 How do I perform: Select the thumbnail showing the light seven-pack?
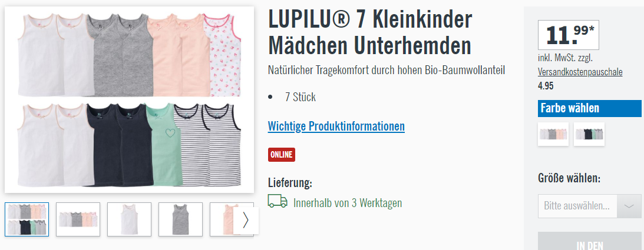click(x=78, y=219)
